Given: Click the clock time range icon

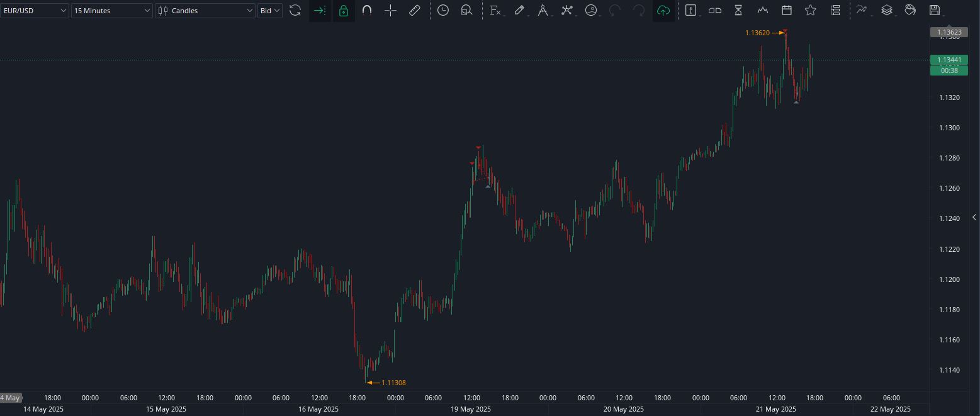Looking at the screenshot, I should pyautogui.click(x=443, y=11).
